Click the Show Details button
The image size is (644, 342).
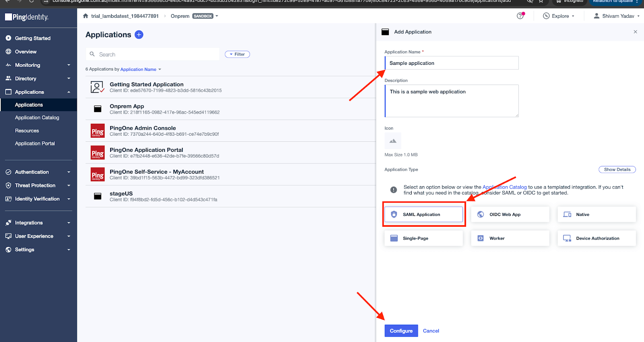click(617, 170)
